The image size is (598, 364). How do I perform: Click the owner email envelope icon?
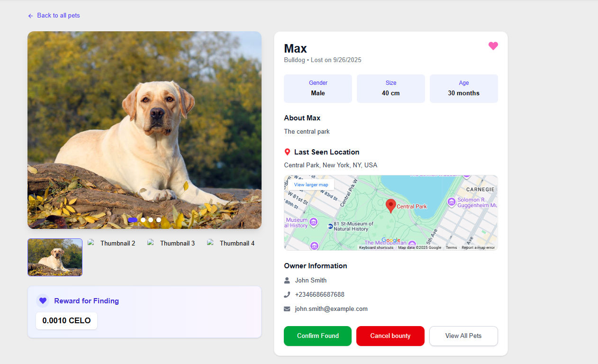(x=287, y=309)
